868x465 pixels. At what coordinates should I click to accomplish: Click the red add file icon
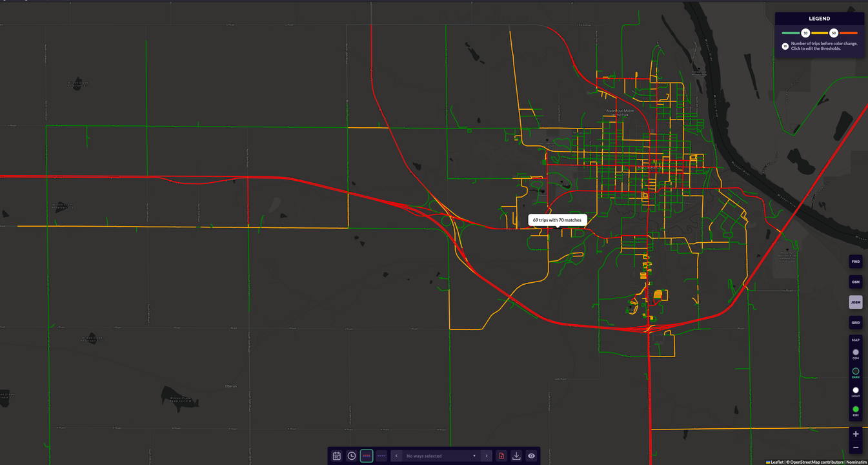[x=501, y=456]
